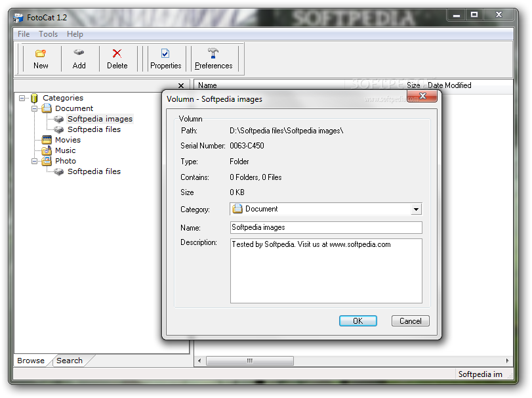Open the Help menu
The width and height of the screenshot is (532, 398).
(x=75, y=34)
